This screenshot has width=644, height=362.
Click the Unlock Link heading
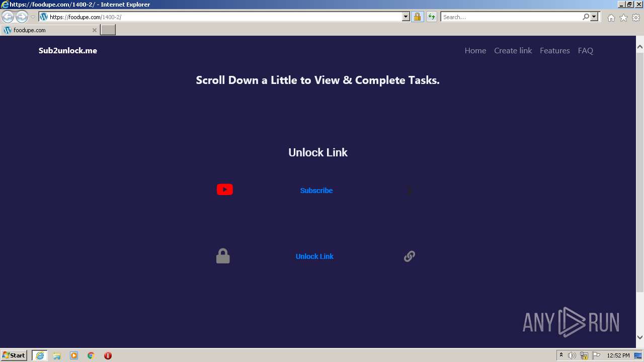click(318, 152)
